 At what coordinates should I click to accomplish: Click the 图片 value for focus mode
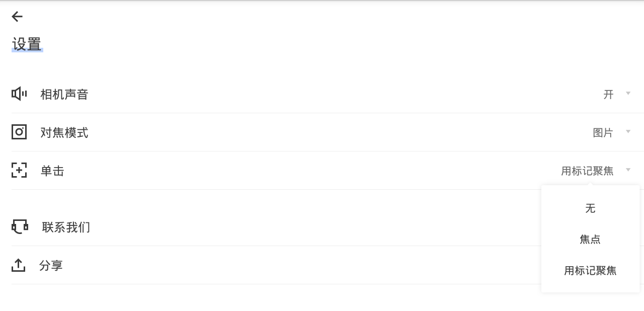(x=603, y=133)
